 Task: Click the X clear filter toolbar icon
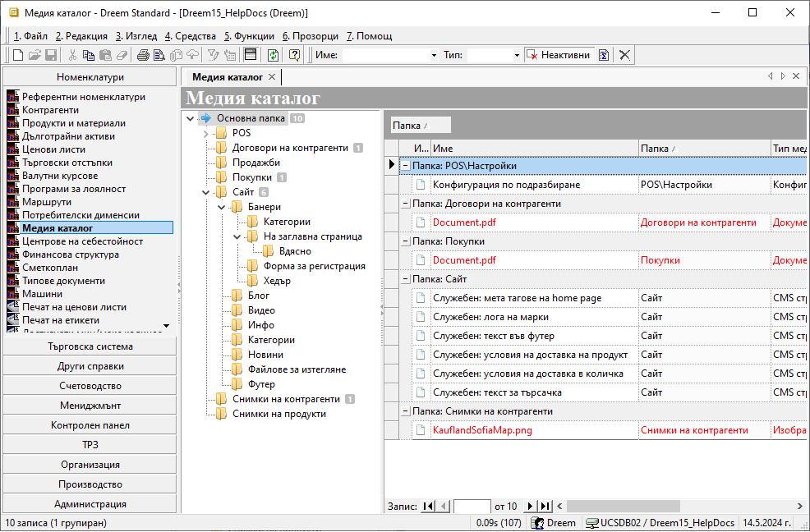tap(625, 55)
